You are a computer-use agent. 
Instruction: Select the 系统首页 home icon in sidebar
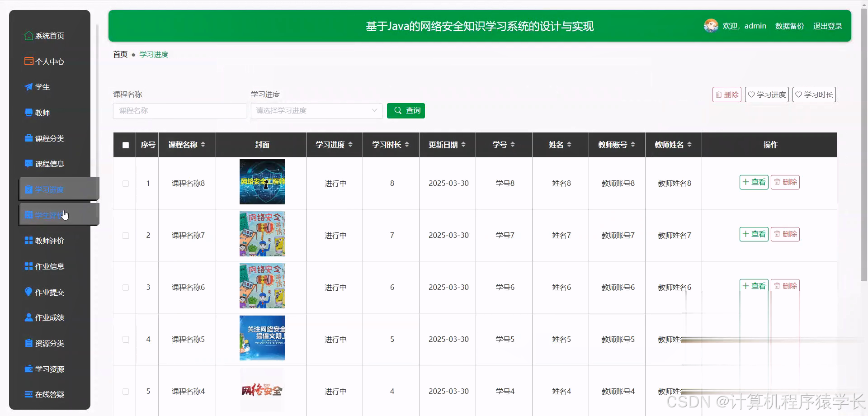(x=28, y=36)
